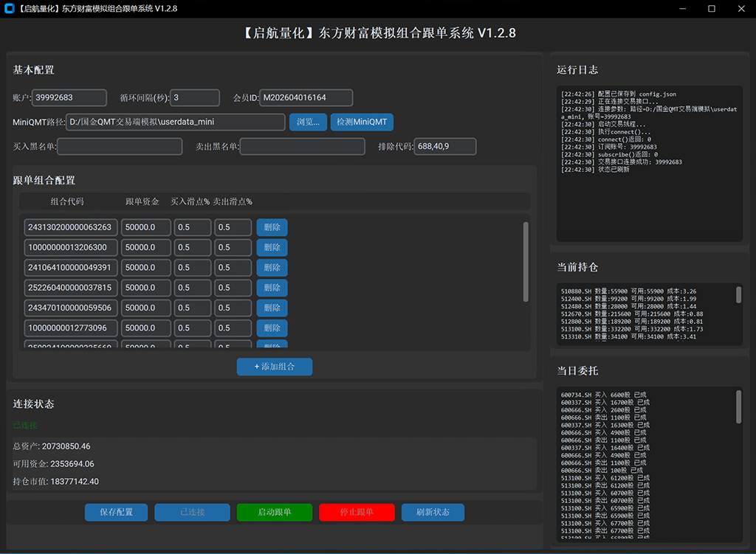This screenshot has width=756, height=554.
Task: Click the 循环间隔(秒) interval field
Action: click(x=195, y=98)
